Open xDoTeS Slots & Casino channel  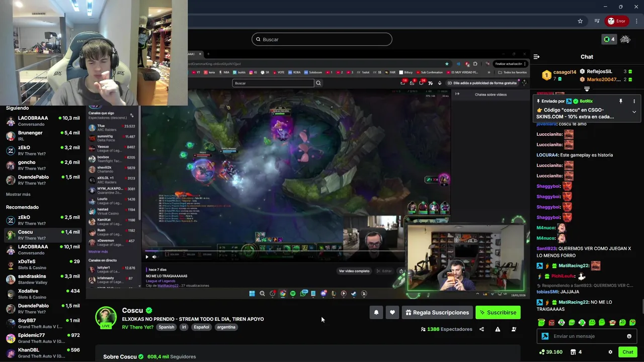43,264
